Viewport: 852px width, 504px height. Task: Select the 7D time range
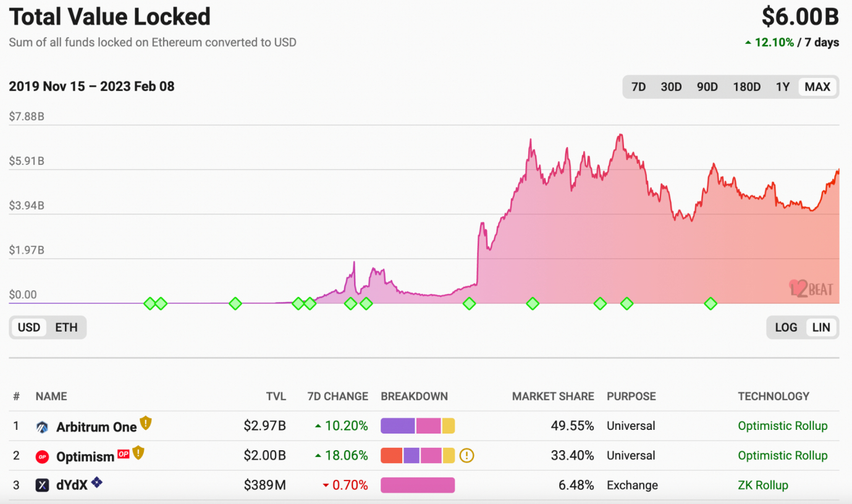pos(638,87)
